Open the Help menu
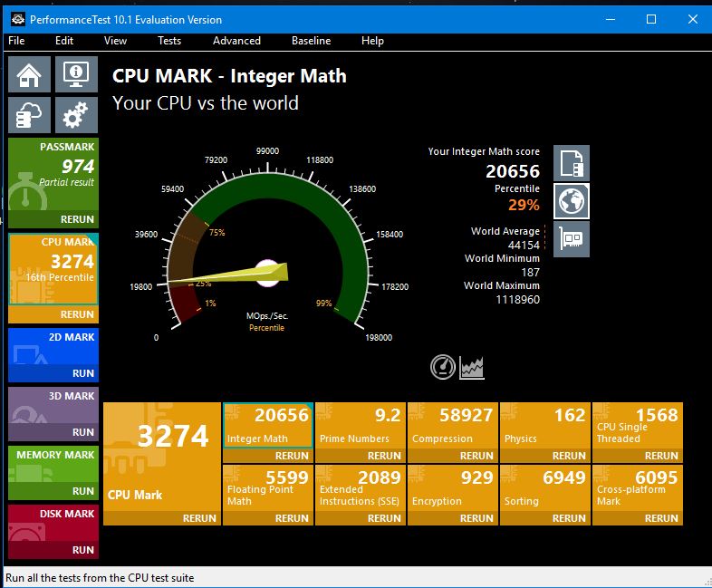This screenshot has height=588, width=712. pyautogui.click(x=372, y=41)
